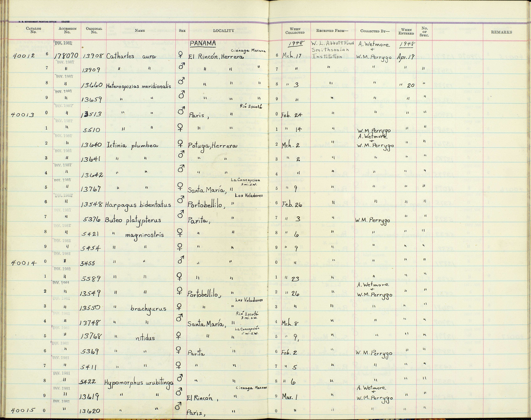Click the 'Río Escotá' note above row 13513
This screenshot has width=531, height=420.
[x=251, y=106]
